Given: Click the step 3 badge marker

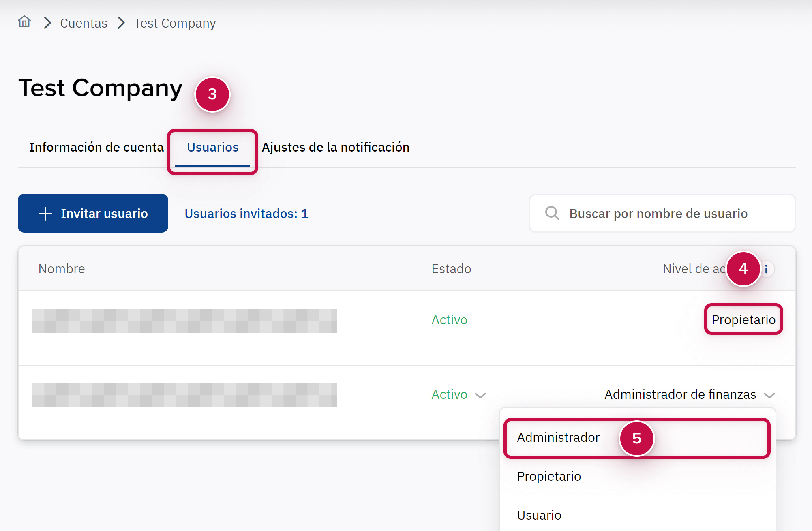Looking at the screenshot, I should coord(212,94).
